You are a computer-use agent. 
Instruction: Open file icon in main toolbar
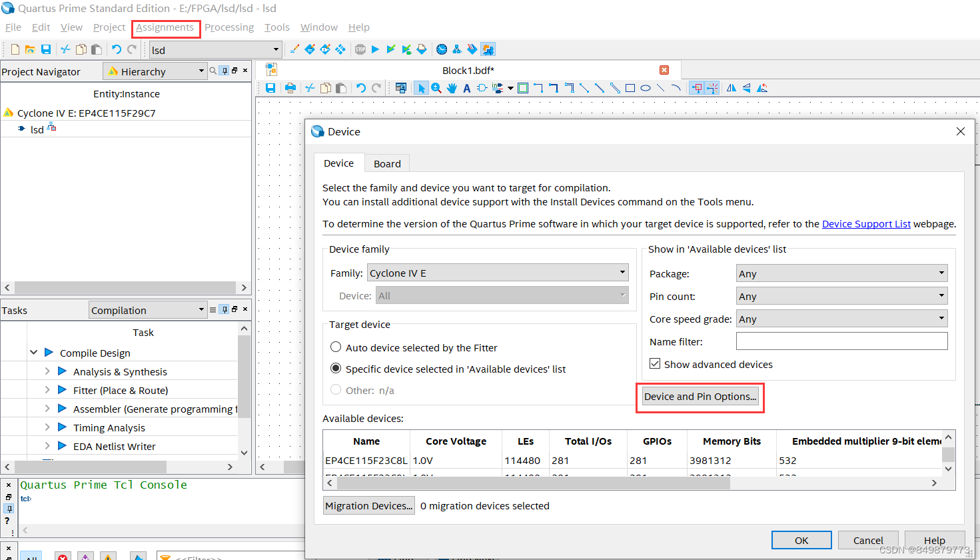tap(30, 49)
